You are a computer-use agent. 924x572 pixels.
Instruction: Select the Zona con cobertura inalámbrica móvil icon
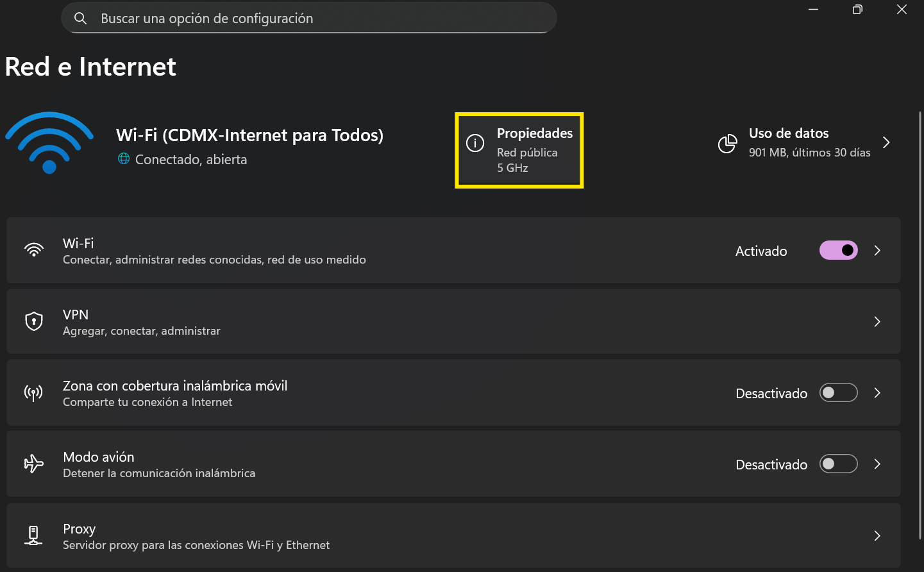coord(33,392)
